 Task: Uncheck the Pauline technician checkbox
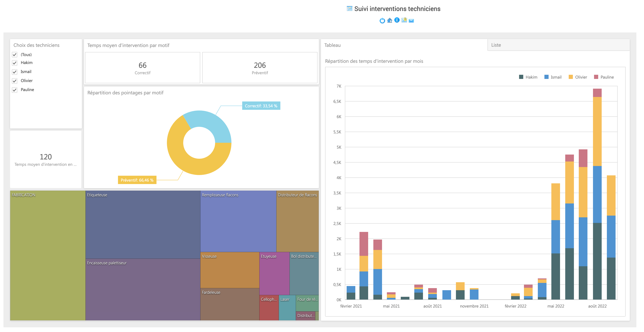point(15,90)
